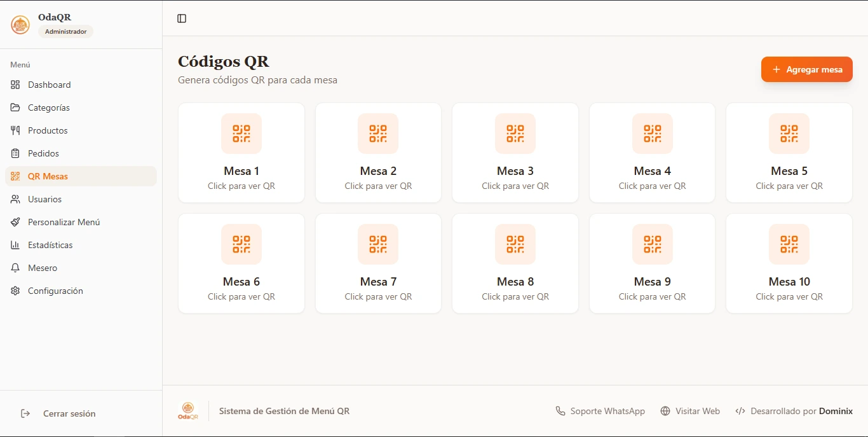Click the Pedidos clipboard icon
This screenshot has width=868, height=437.
coord(15,153)
